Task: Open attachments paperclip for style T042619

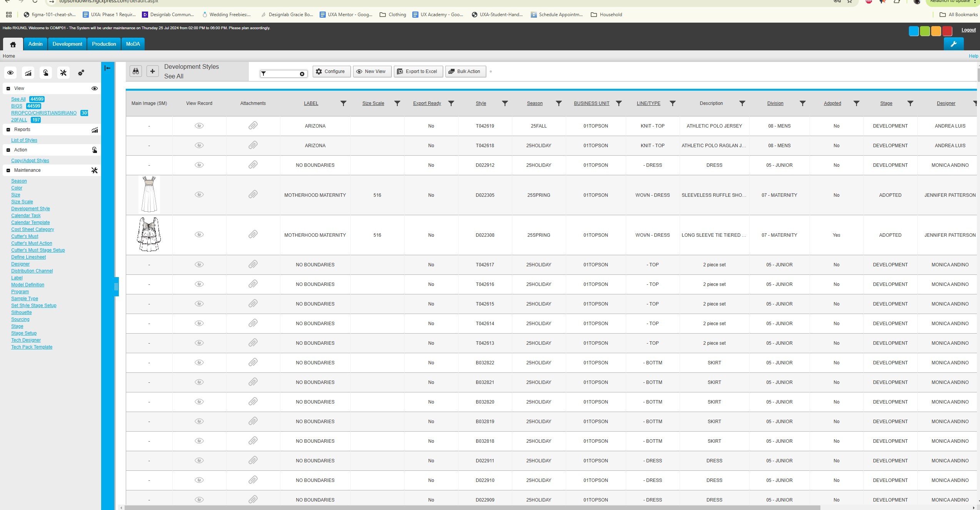Action: (253, 126)
